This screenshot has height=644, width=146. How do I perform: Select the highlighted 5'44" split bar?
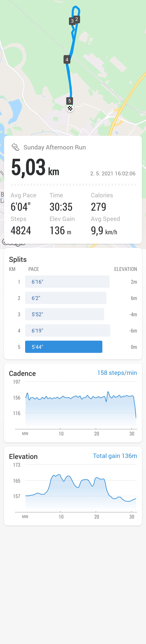(64, 346)
